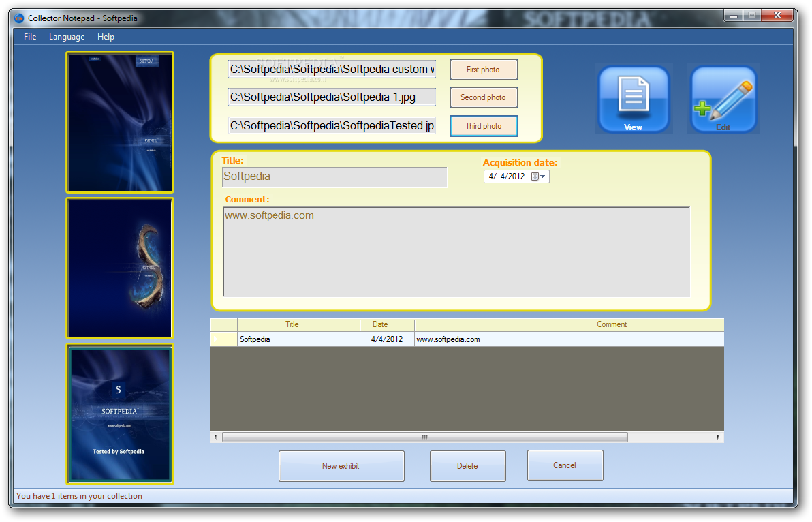Open the Language menu
This screenshot has width=812, height=522.
click(x=67, y=37)
